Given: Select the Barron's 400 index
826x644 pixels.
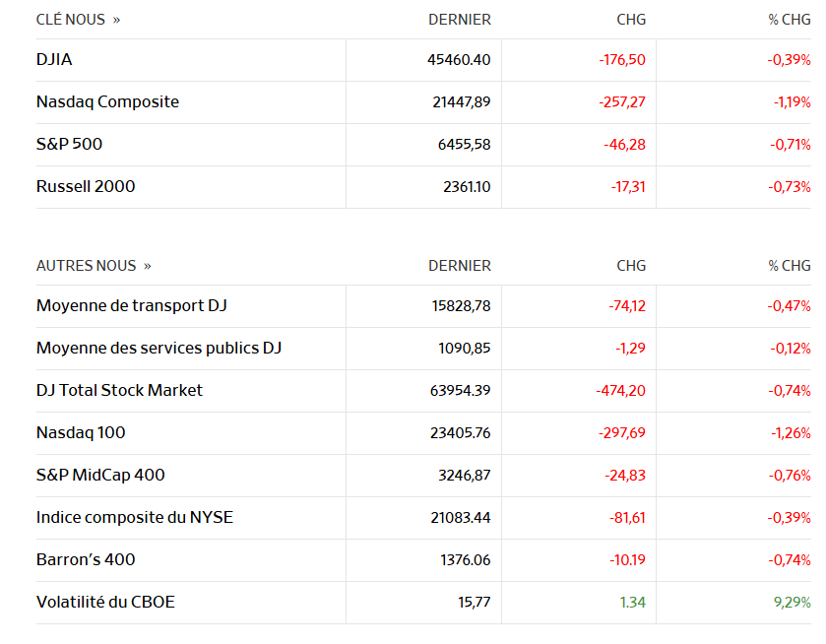Looking at the screenshot, I should [x=86, y=560].
